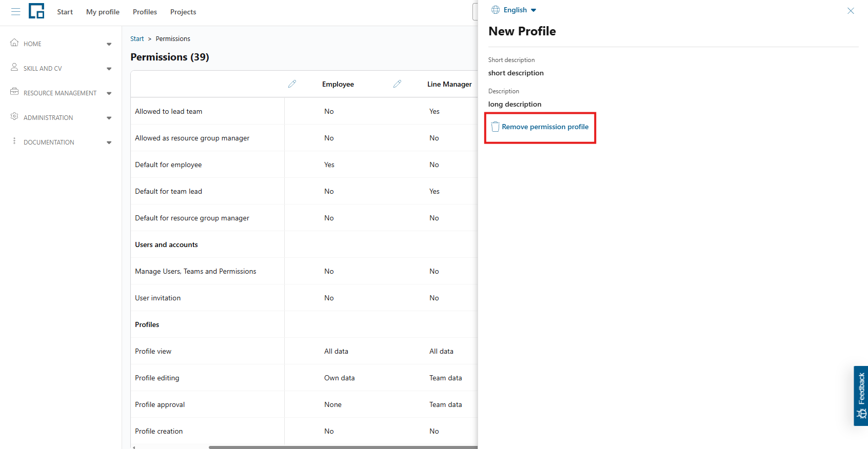Open the Profiles top menu item
The image size is (868, 449).
point(145,12)
